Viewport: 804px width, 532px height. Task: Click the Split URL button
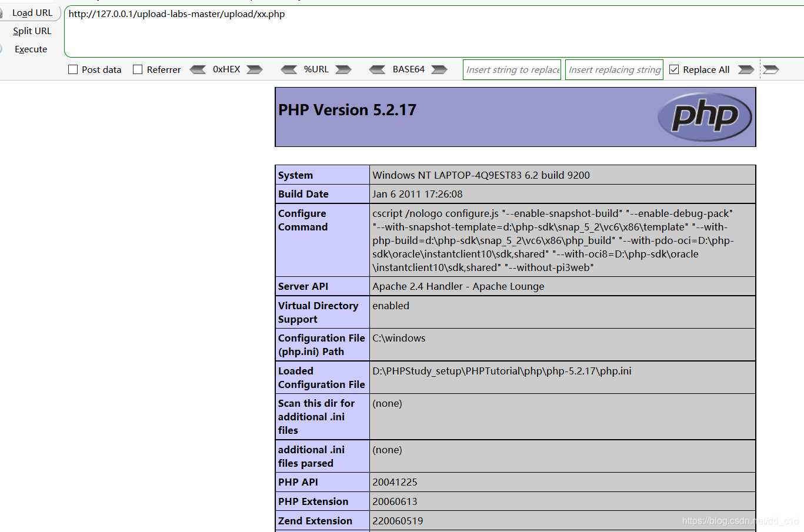[32, 31]
